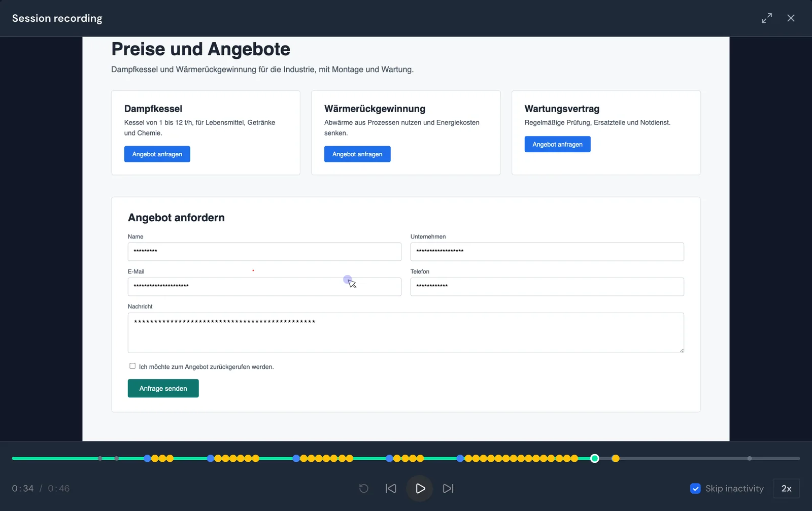The width and height of the screenshot is (812, 511).
Task: Focus the Unternehmen input field
Action: click(x=547, y=252)
